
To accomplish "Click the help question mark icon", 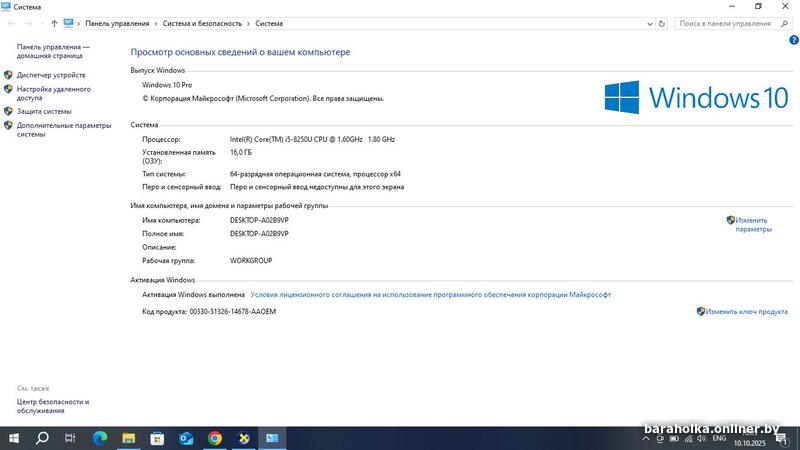I will (x=794, y=40).
